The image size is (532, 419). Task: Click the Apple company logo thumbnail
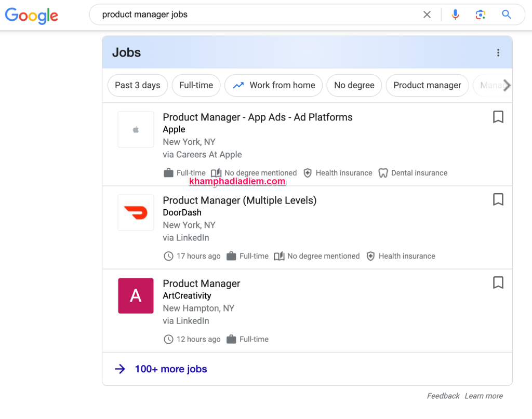pos(136,130)
